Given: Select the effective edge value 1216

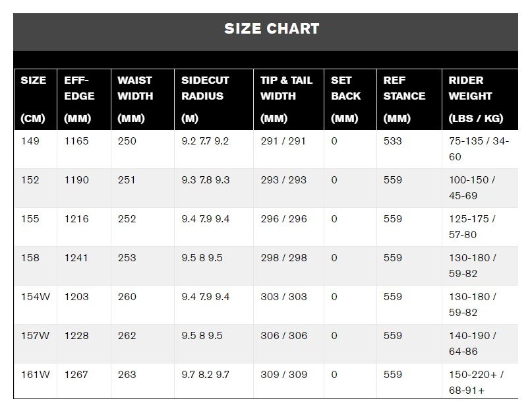Looking at the screenshot, I should [76, 219].
